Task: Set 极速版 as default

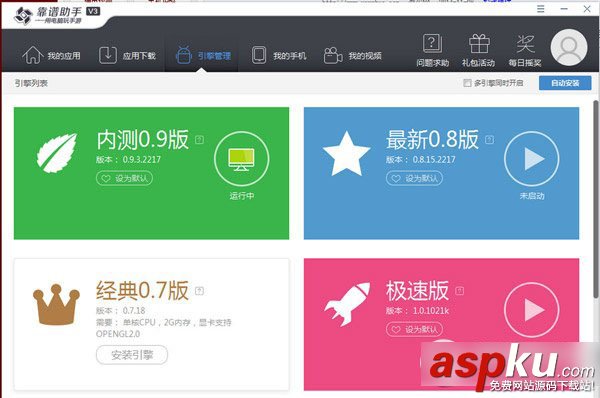Action: [x=414, y=329]
